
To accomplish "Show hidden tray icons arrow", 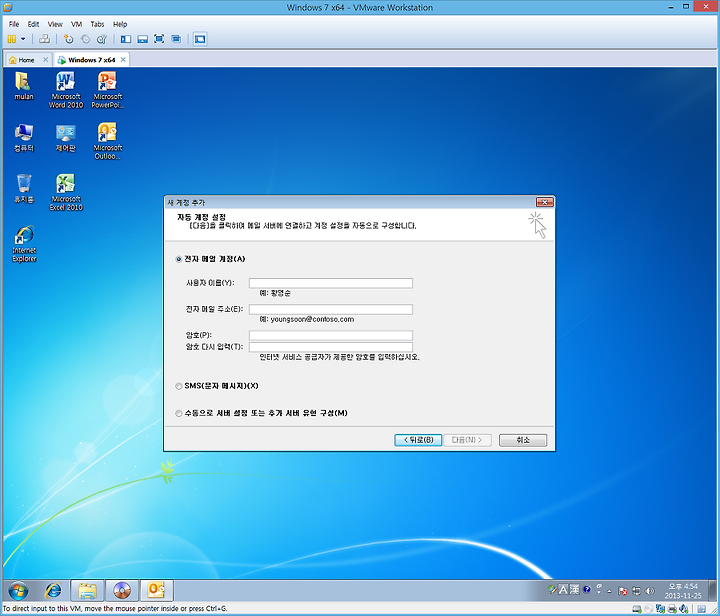I will 609,591.
